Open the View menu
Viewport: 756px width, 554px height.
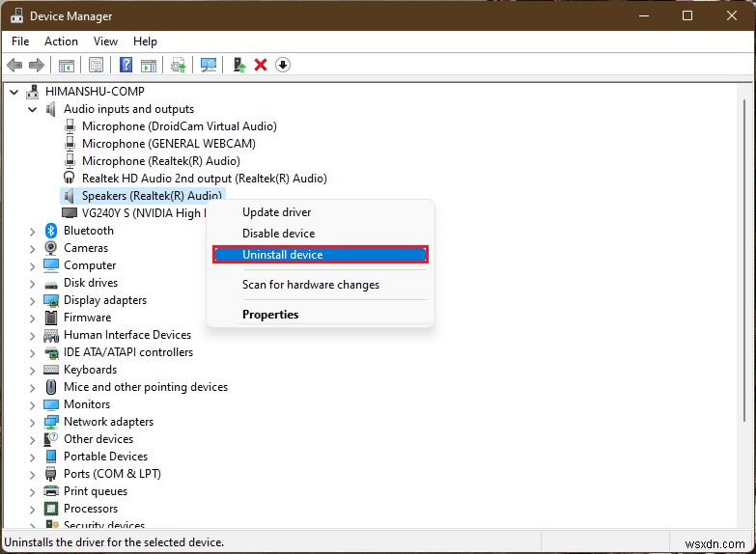pyautogui.click(x=105, y=42)
